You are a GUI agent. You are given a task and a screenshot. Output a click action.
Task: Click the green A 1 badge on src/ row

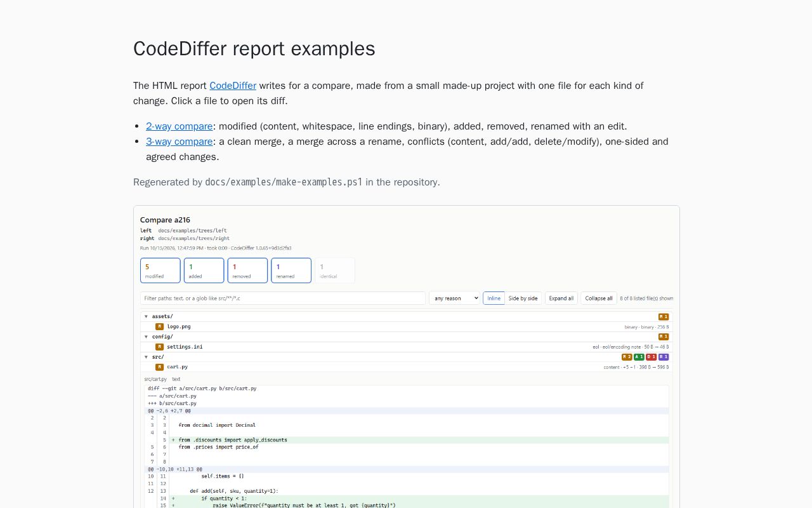(x=639, y=357)
